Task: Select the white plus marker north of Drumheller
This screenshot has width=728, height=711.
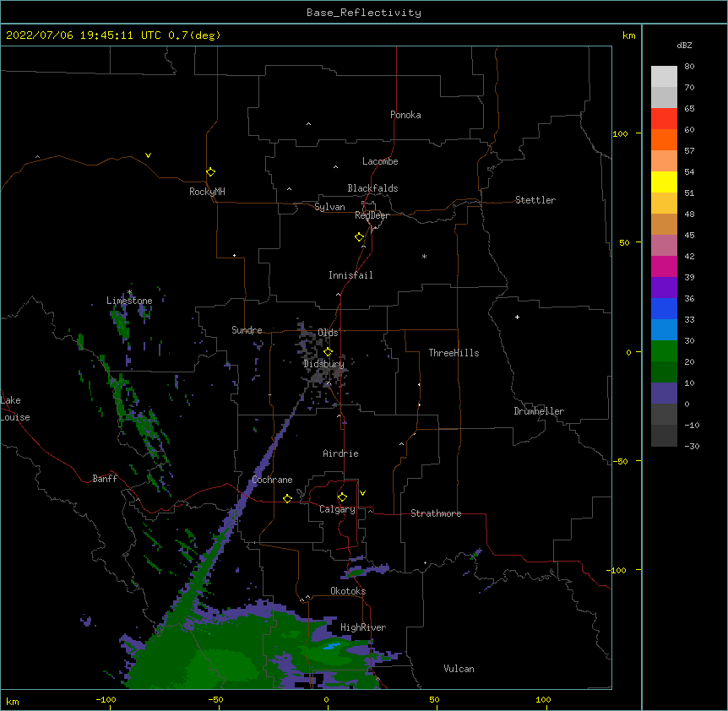Action: [x=517, y=317]
